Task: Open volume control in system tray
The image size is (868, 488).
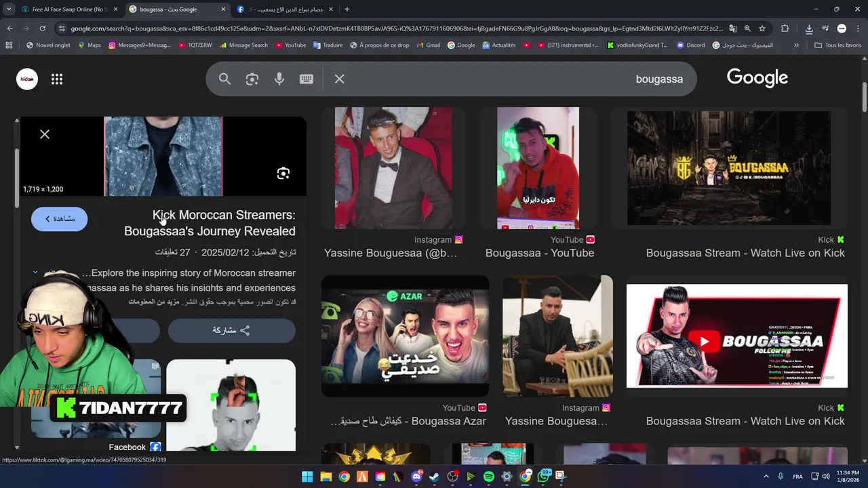Action: tap(826, 476)
